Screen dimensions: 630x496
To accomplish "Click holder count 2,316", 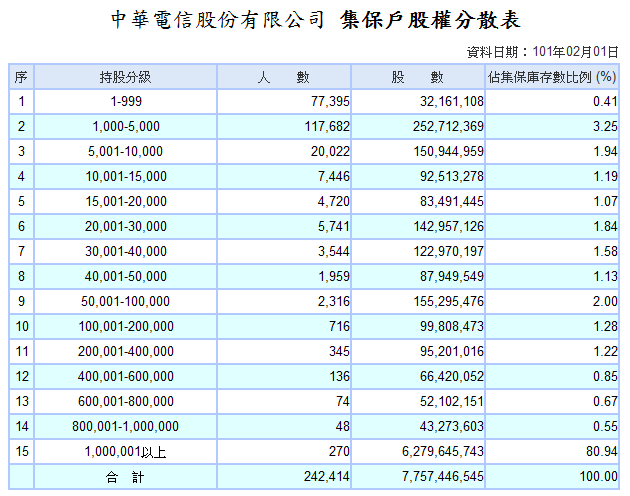I will click(334, 301).
